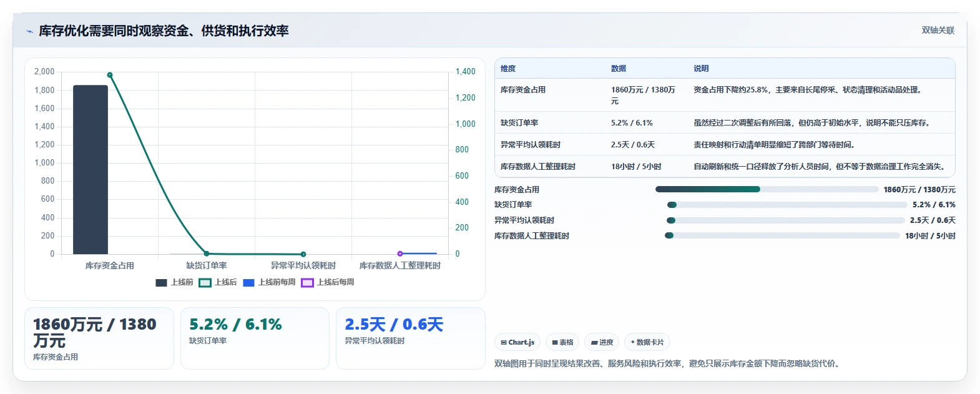
Task: Toggle the 上线后每周 legend swatch
Action: coord(307,283)
